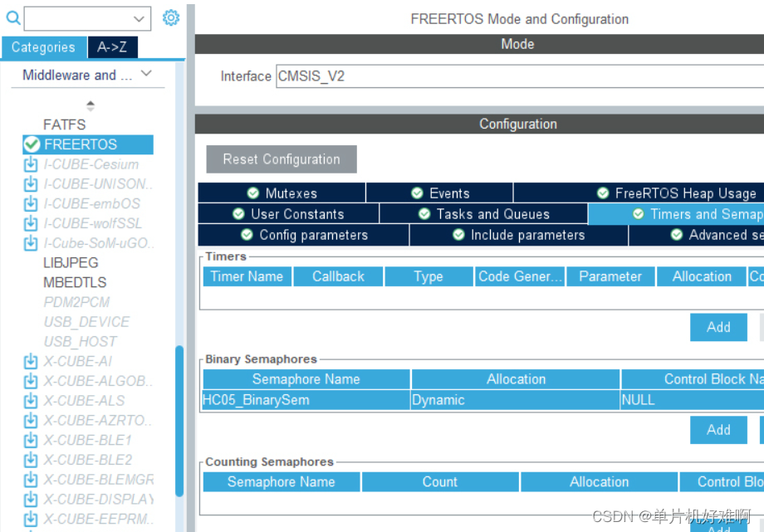Viewport: 764px width, 532px height.
Task: Open the FreeRTOS Heap Usage tab
Action: point(639,193)
